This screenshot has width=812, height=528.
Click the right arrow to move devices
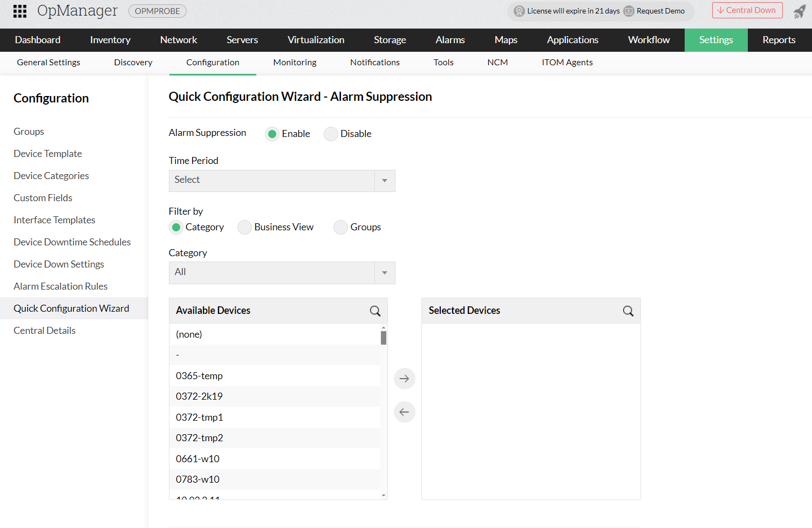click(404, 378)
